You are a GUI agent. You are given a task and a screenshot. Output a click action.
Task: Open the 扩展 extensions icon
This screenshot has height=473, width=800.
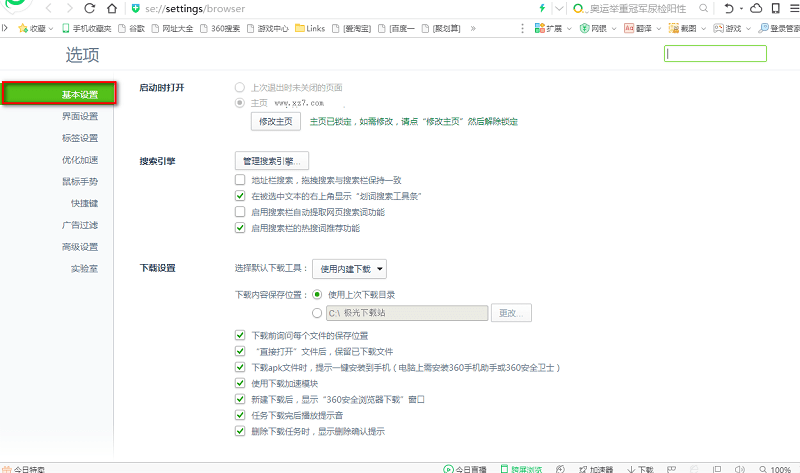pyautogui.click(x=539, y=28)
